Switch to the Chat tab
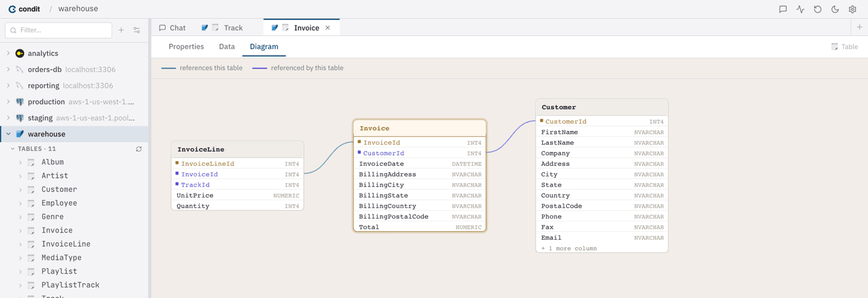This screenshot has width=868, height=298. (172, 28)
